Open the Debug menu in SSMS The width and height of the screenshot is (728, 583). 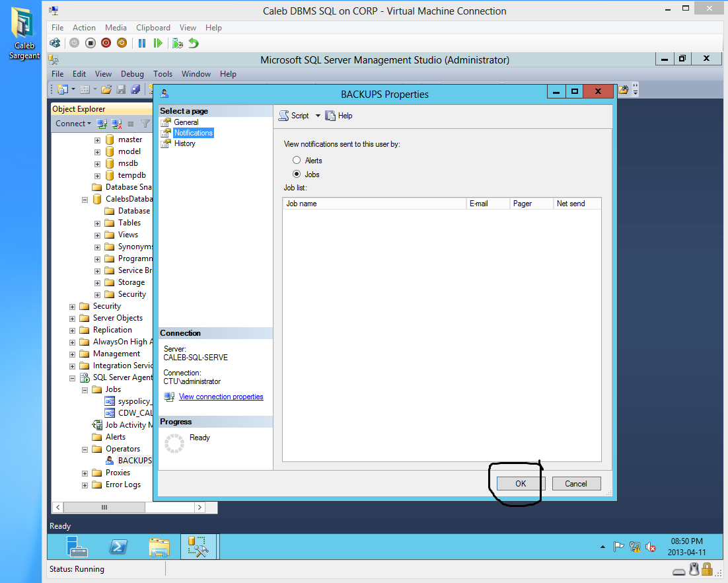(132, 74)
